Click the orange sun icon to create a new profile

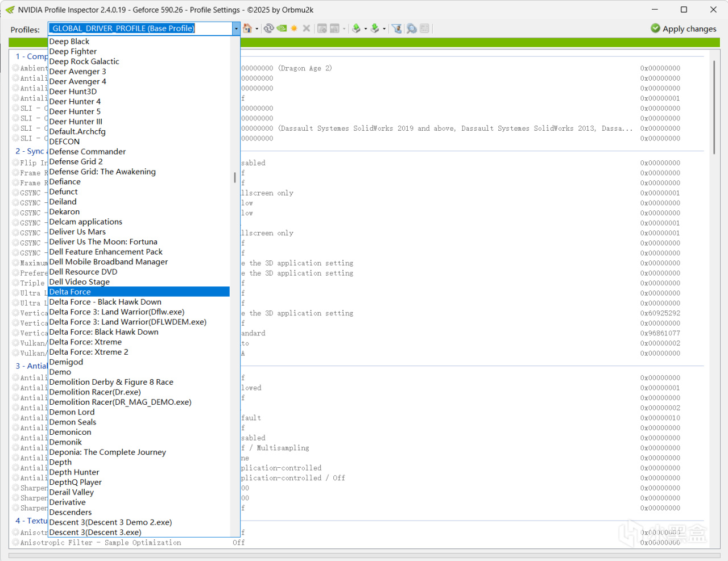(294, 28)
